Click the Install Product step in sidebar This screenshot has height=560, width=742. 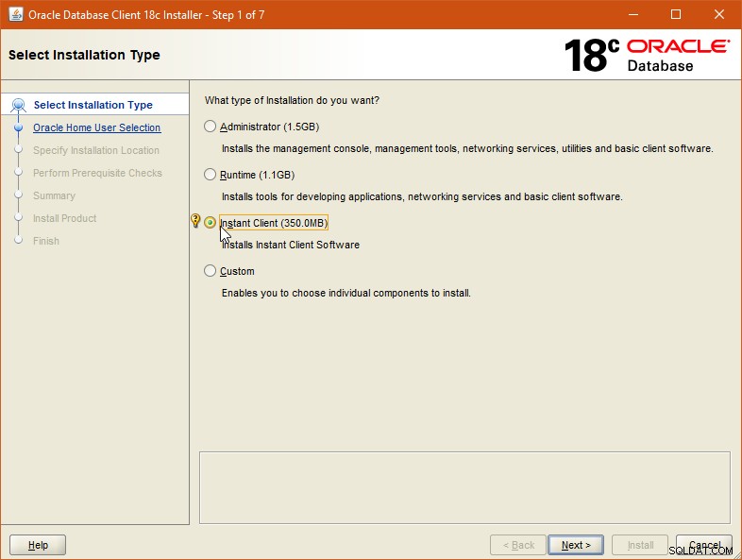click(x=65, y=219)
